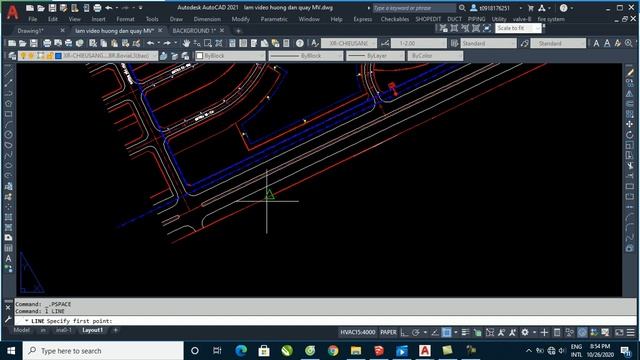Image resolution: width=640 pixels, height=360 pixels.
Task: Open Google Chrome from the taskbar
Action: pos(333,351)
